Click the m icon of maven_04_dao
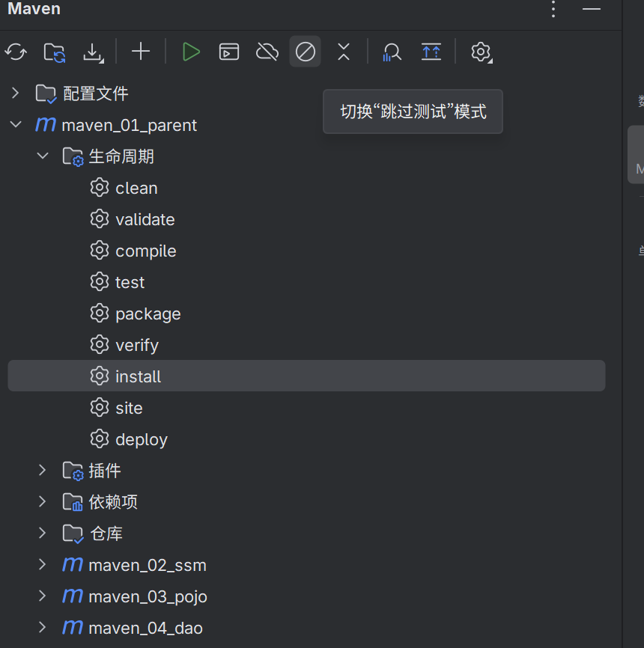644x648 pixels. (x=73, y=626)
